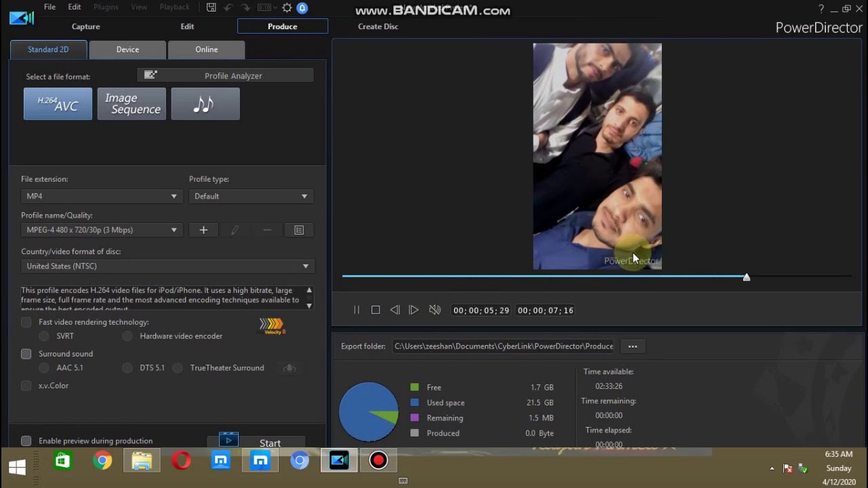Choose the AAC 5.1 radio button
Image resolution: width=868 pixels, height=488 pixels.
pyautogui.click(x=44, y=368)
